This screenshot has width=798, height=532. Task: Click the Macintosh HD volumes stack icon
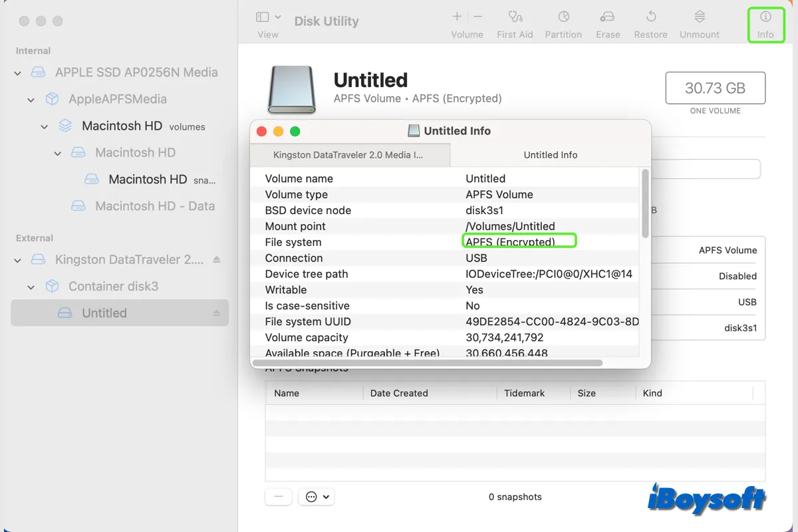[x=65, y=126]
